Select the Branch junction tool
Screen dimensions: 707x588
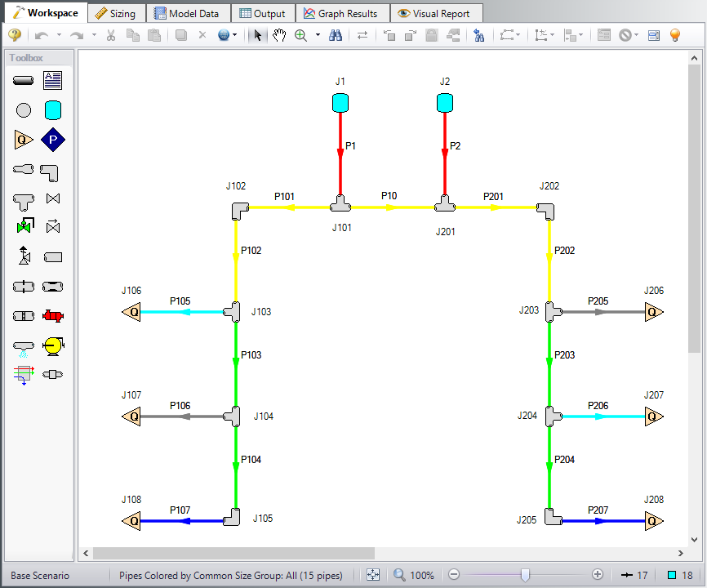pos(23,109)
